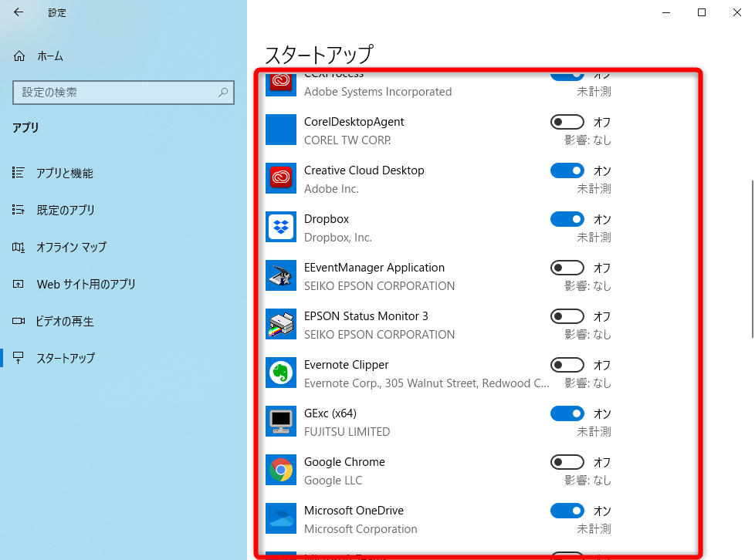755x560 pixels.
Task: Go back using the arrow button
Action: point(17,12)
